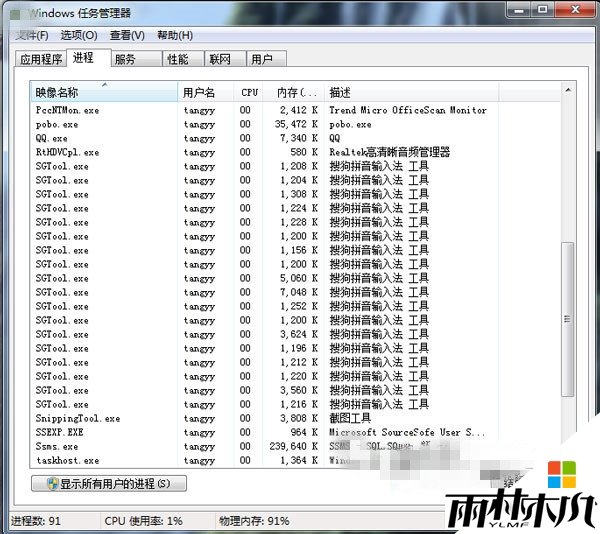Open the 文件(F) menu

(x=32, y=36)
